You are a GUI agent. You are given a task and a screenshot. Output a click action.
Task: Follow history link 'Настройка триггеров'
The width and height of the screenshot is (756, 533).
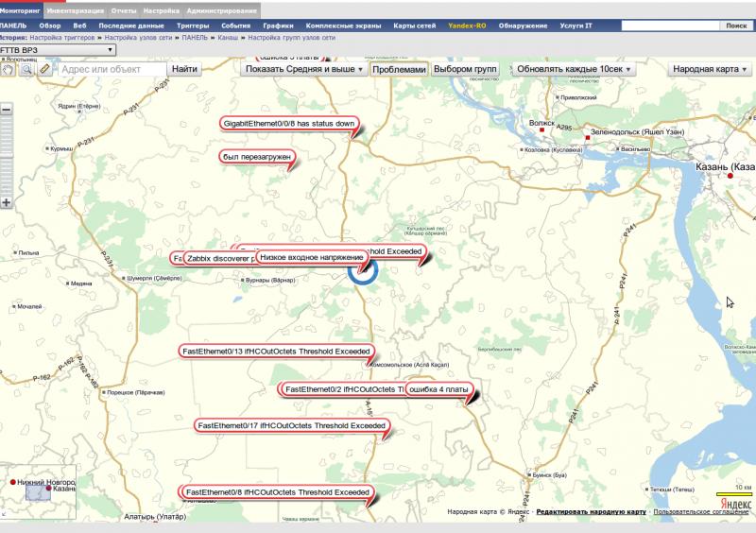62,38
